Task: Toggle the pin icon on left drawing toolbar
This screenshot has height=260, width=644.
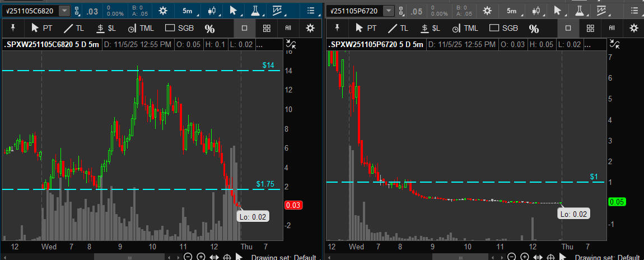Action: click(13, 28)
